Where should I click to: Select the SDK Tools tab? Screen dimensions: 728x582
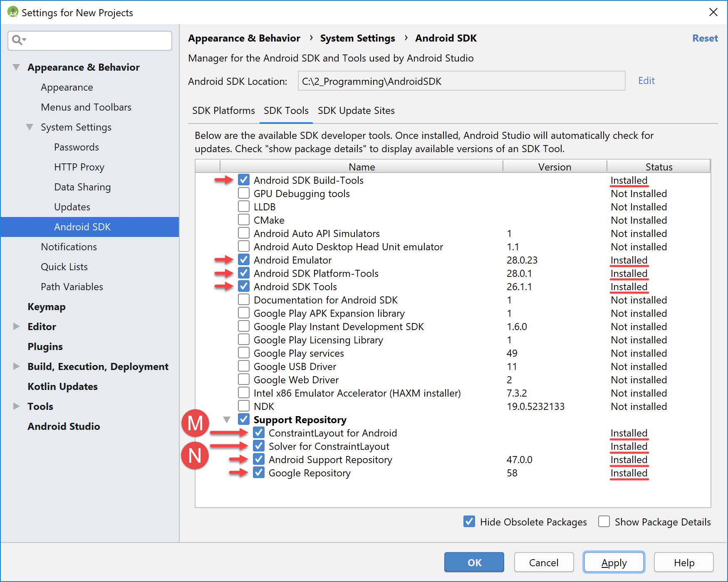(286, 111)
